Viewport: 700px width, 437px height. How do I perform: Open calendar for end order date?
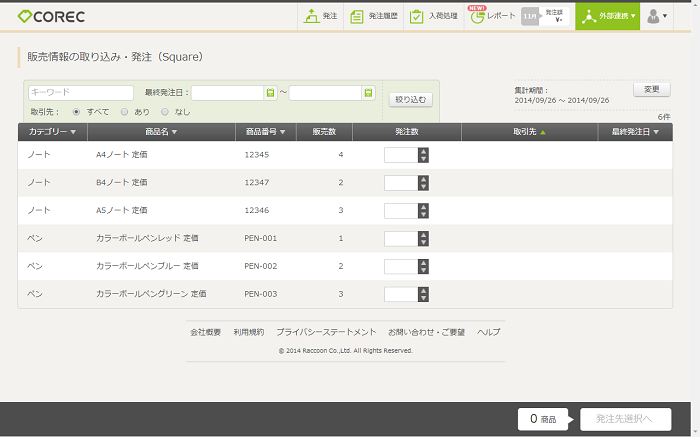tap(368, 93)
